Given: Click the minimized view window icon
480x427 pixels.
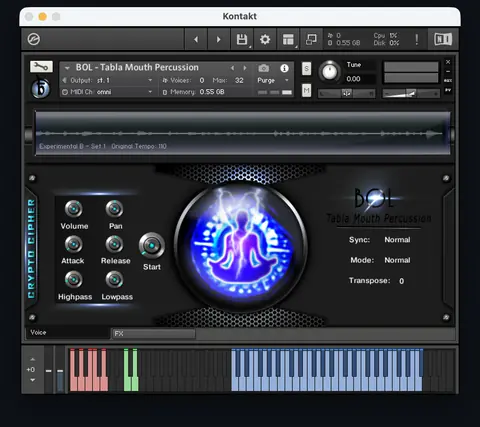Looking at the screenshot, I should 311,39.
